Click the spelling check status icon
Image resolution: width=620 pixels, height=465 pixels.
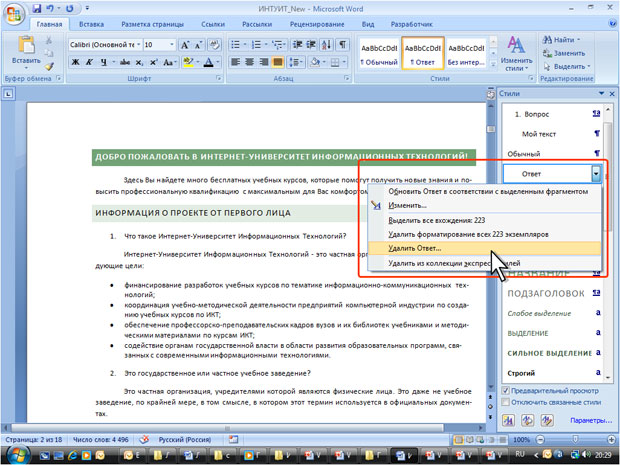click(145, 439)
